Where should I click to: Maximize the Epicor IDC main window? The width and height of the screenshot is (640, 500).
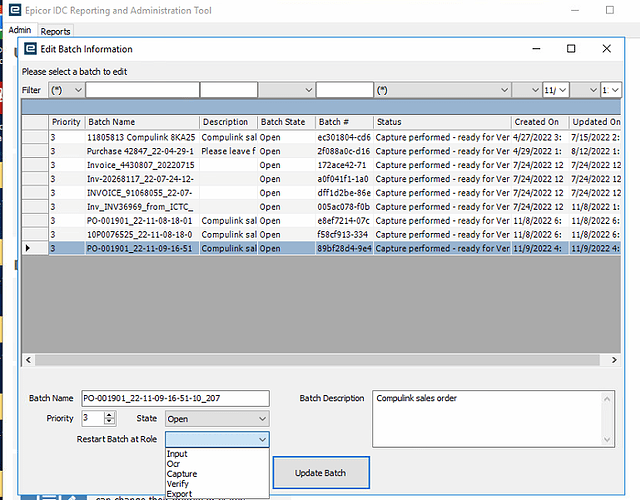[x=610, y=10]
